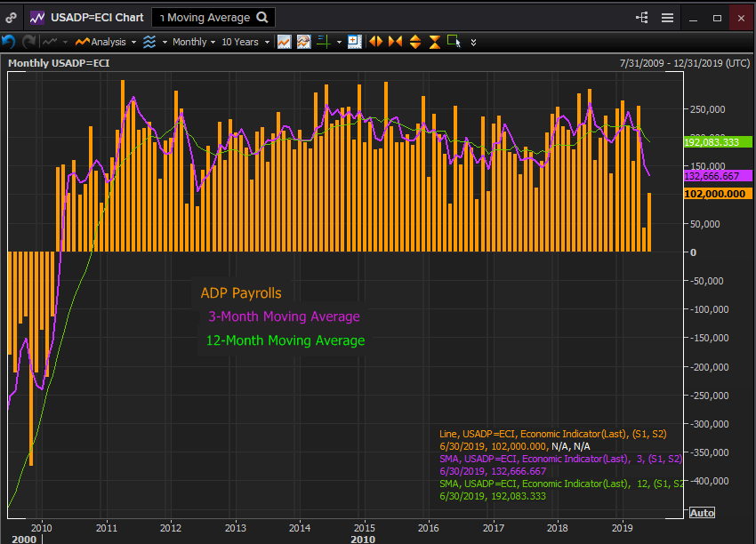Select the green zoom rectangle tool
The width and height of the screenshot is (756, 544).
click(x=454, y=42)
